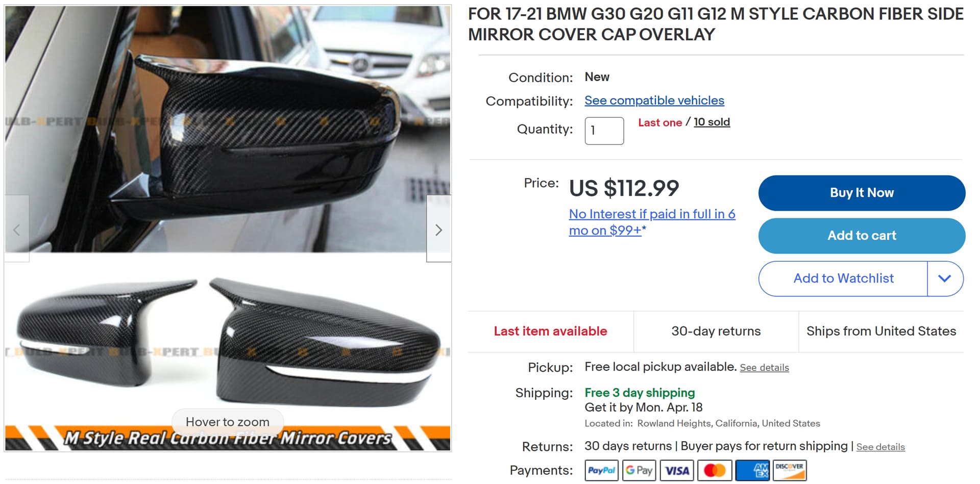The width and height of the screenshot is (980, 484).
Task: Open No Interest financing offer link
Action: coord(652,222)
